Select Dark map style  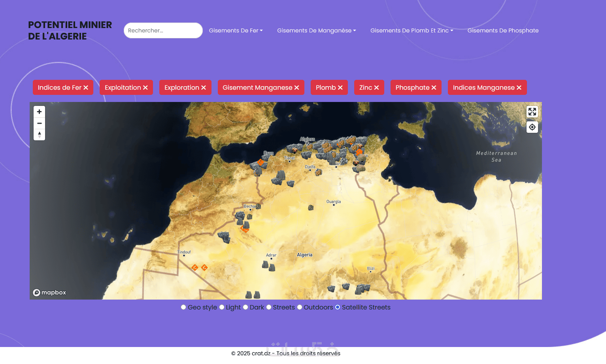pyautogui.click(x=245, y=307)
